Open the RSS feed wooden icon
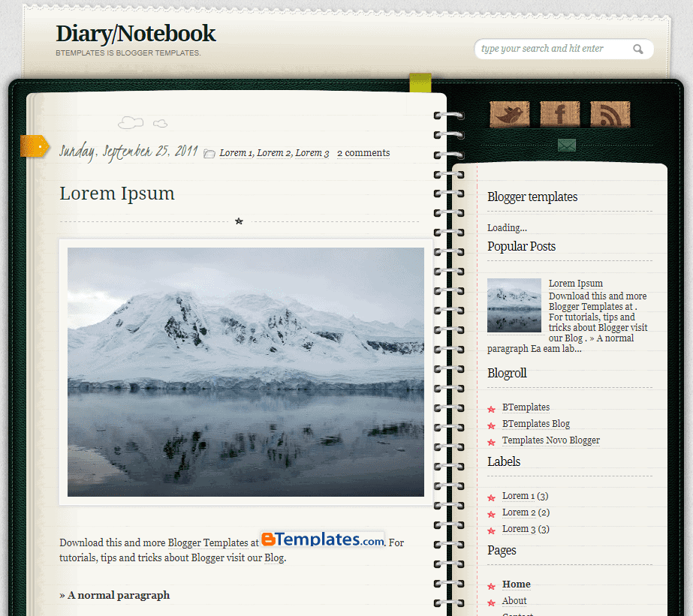693x616 pixels. (x=610, y=114)
